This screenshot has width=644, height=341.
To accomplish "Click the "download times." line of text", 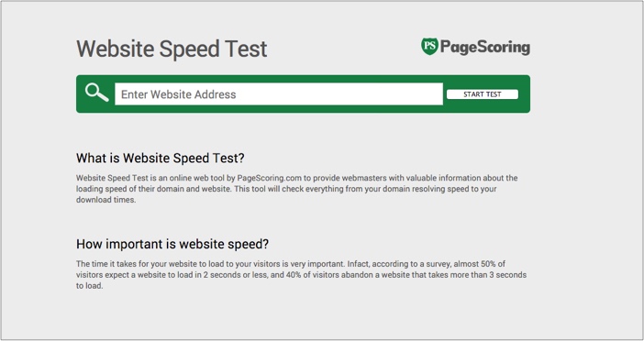I will point(106,200).
